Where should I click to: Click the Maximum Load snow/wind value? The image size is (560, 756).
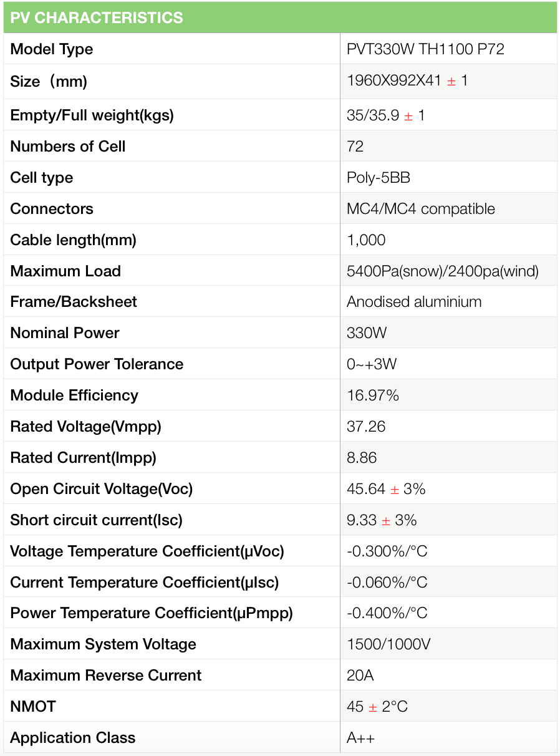click(x=443, y=271)
